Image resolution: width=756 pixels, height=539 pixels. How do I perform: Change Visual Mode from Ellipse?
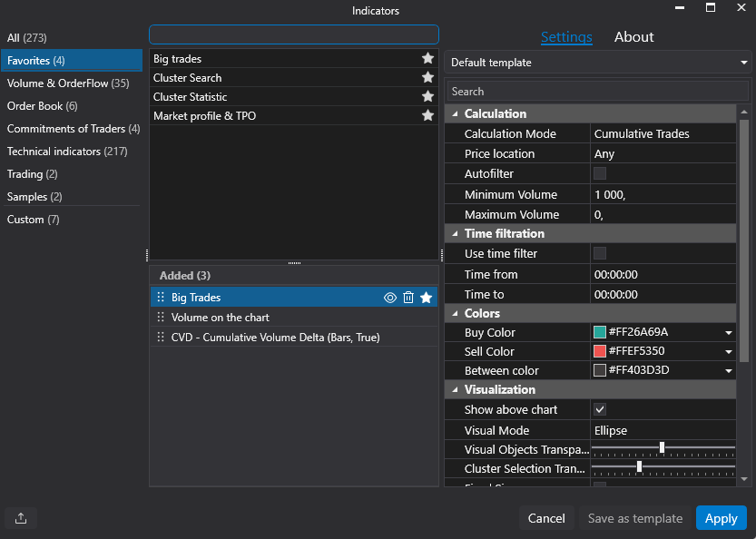click(663, 430)
